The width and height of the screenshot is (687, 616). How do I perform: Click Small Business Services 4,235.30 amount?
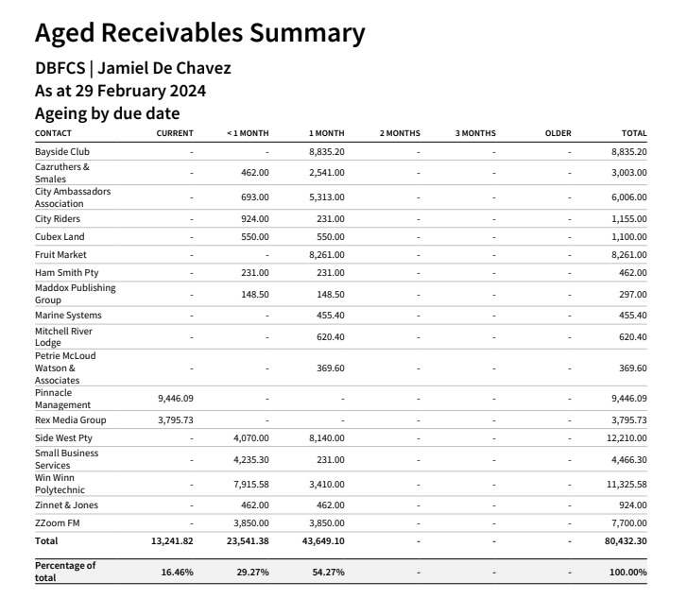click(x=251, y=459)
